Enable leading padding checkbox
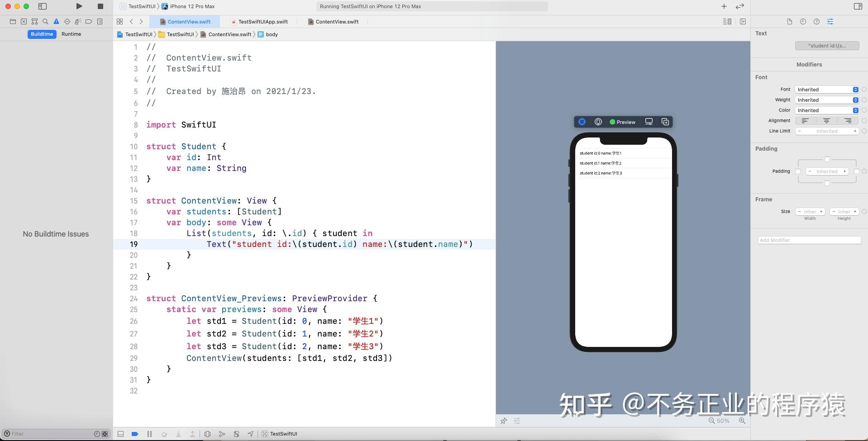868x441 pixels. (798, 171)
